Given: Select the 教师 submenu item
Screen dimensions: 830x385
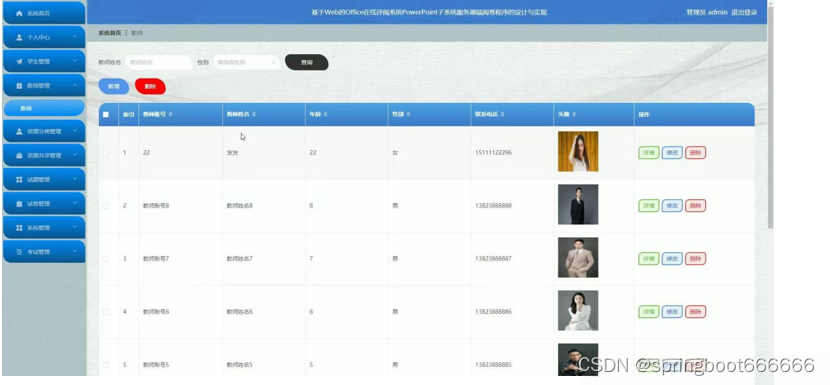Looking at the screenshot, I should (44, 108).
